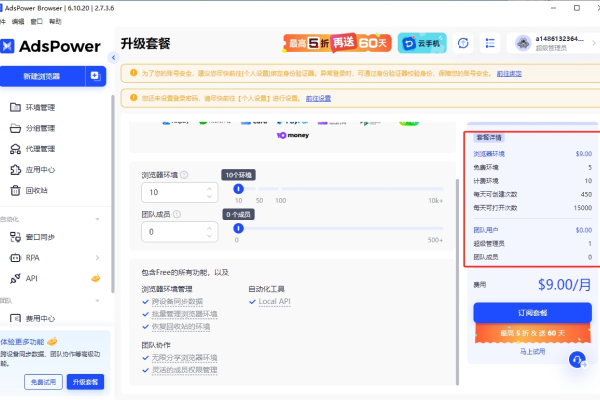The height and width of the screenshot is (400, 600).
Task: Click the refresh/update circular icon in header
Action: [463, 43]
